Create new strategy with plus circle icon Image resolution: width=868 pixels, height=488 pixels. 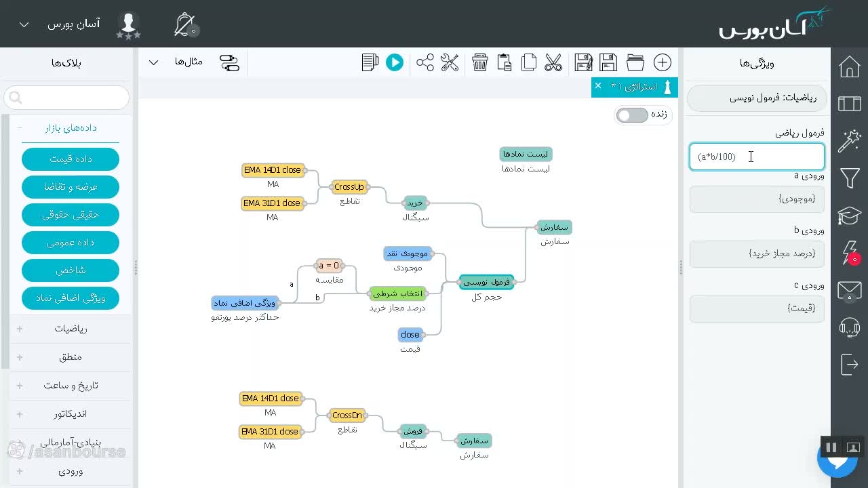(663, 63)
